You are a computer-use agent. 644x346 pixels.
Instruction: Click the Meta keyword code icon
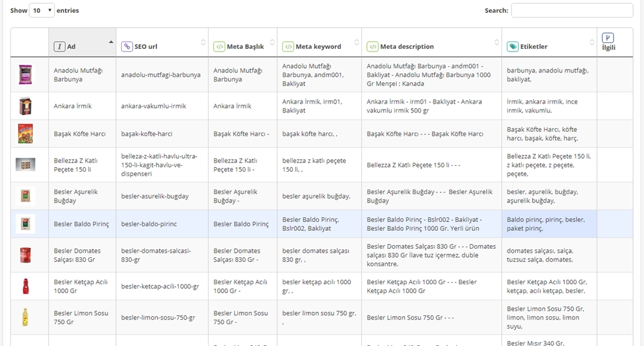tap(289, 46)
